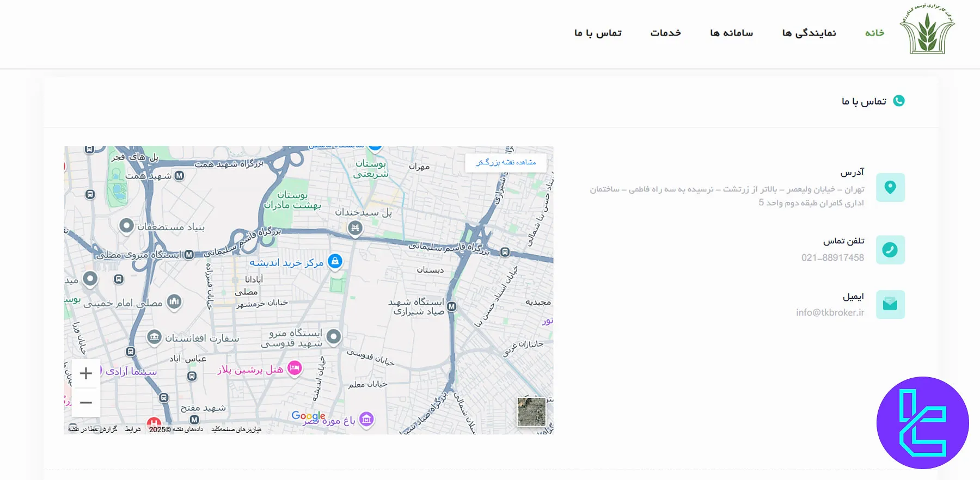Open the سامانه ها menu item

[731, 33]
